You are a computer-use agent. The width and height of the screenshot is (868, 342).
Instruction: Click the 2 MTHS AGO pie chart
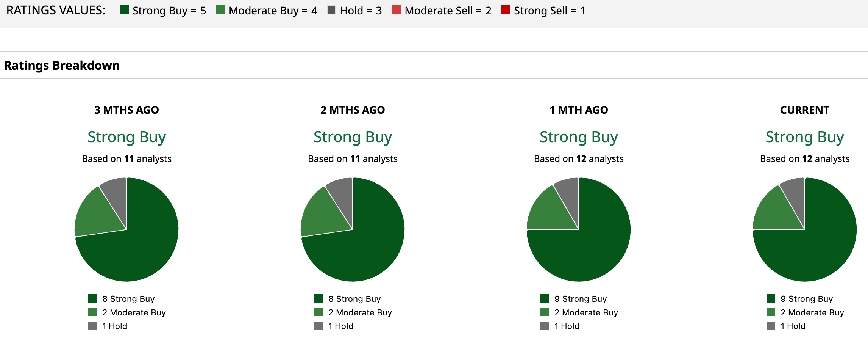(x=353, y=229)
